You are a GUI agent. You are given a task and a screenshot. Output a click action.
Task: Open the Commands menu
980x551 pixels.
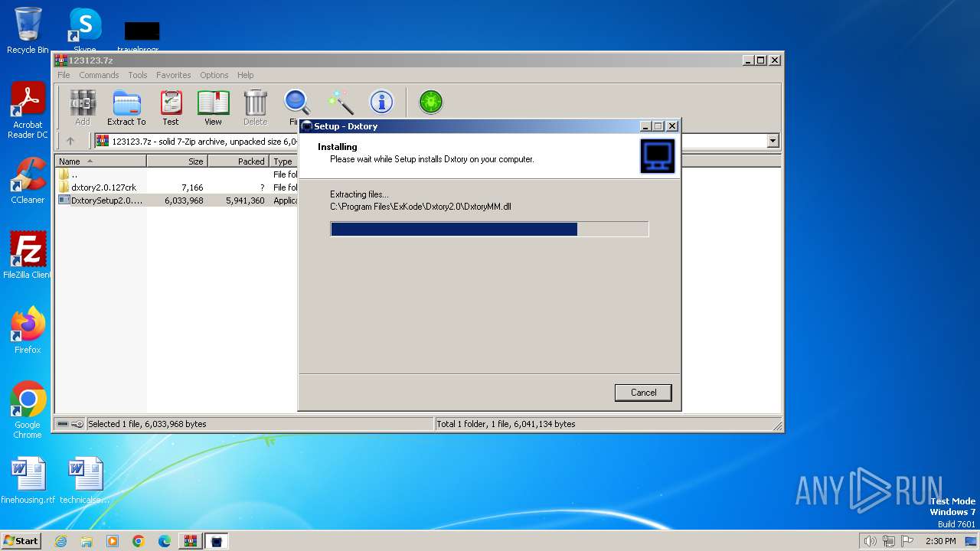point(99,75)
